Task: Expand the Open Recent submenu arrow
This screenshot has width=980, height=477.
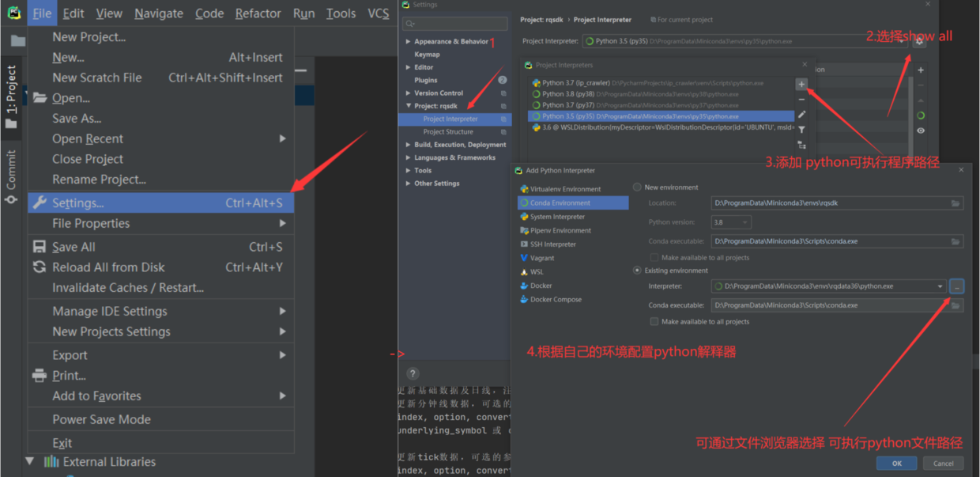Action: 282,138
